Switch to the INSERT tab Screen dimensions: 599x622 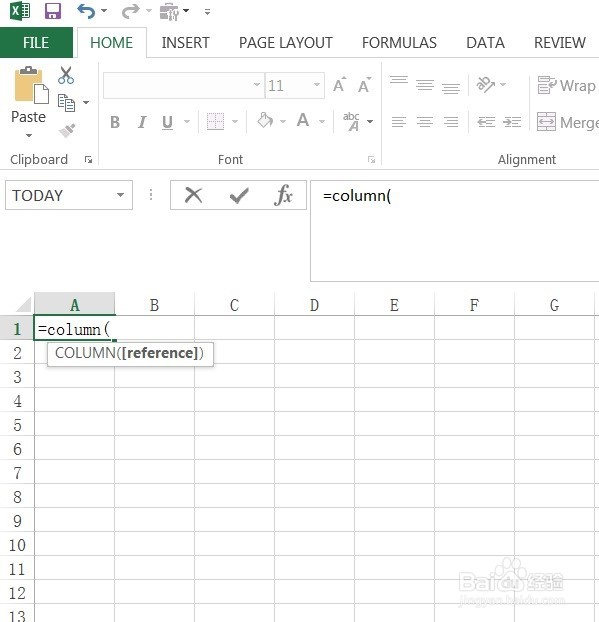tap(185, 42)
